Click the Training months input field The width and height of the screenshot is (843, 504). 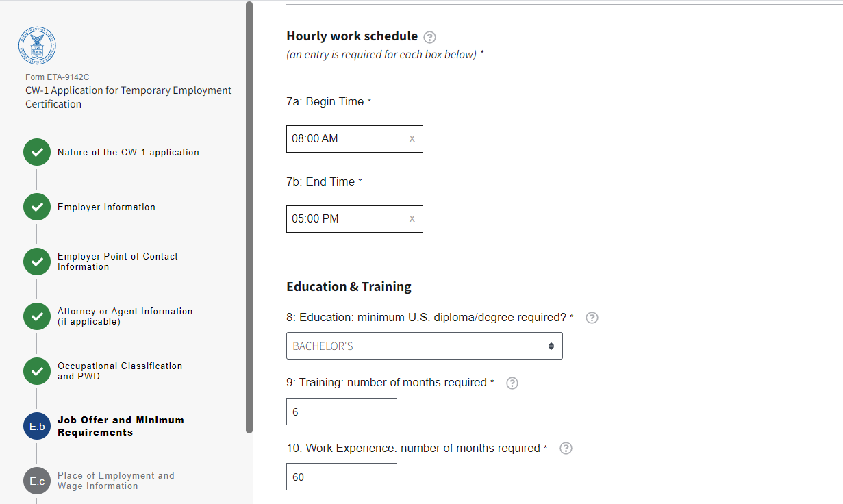point(341,412)
